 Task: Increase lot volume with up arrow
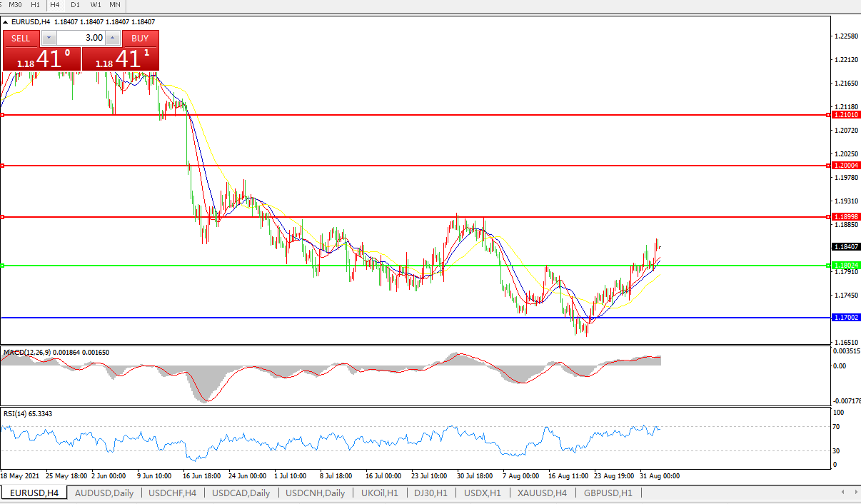click(x=113, y=38)
